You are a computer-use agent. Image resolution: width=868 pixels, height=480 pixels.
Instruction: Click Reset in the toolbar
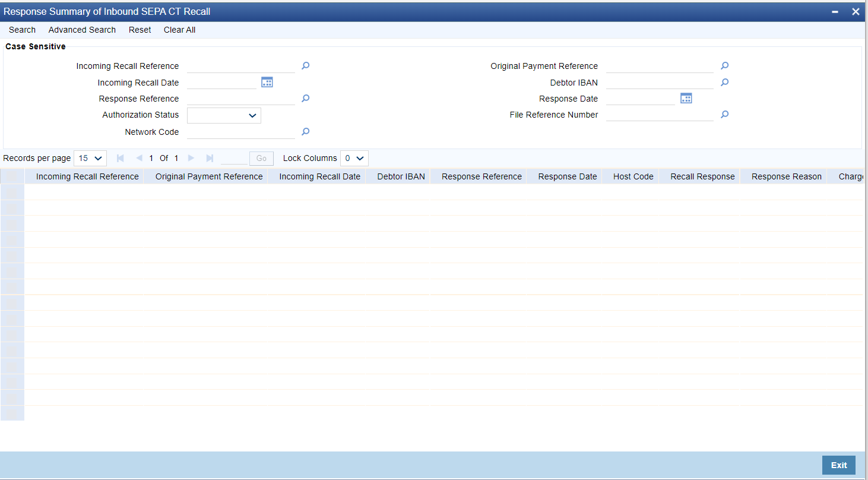coord(140,30)
